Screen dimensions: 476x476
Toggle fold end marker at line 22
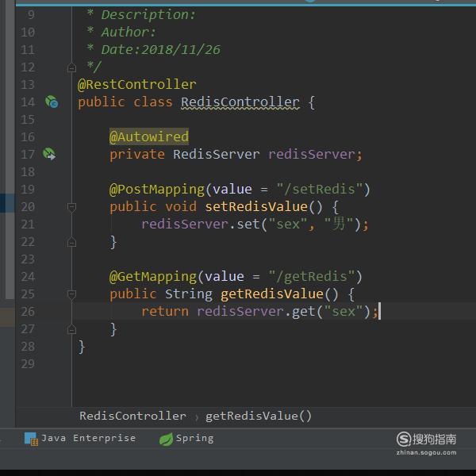pos(71,242)
